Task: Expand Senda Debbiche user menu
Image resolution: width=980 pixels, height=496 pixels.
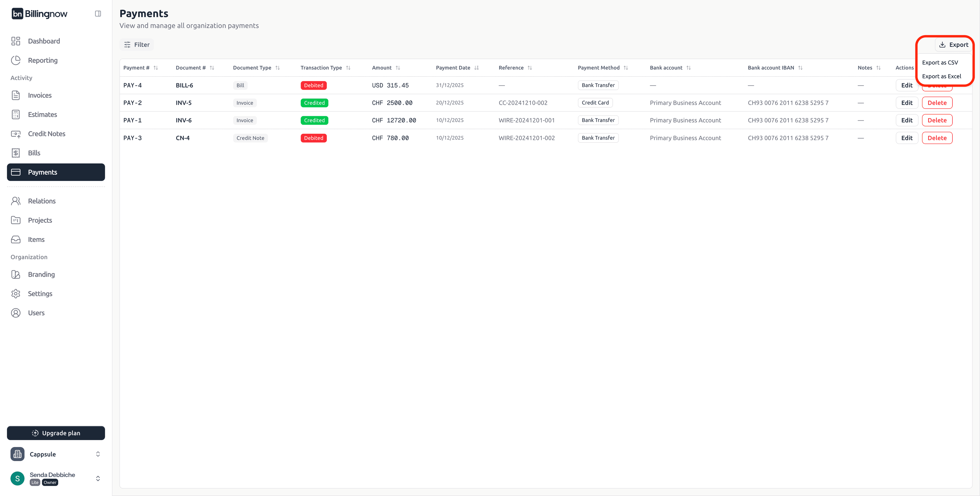Action: click(x=98, y=478)
